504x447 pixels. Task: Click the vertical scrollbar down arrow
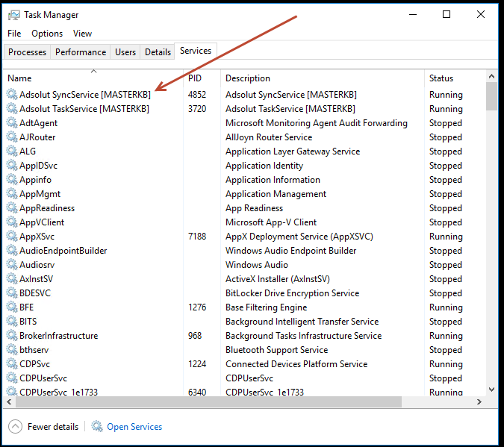pyautogui.click(x=491, y=389)
